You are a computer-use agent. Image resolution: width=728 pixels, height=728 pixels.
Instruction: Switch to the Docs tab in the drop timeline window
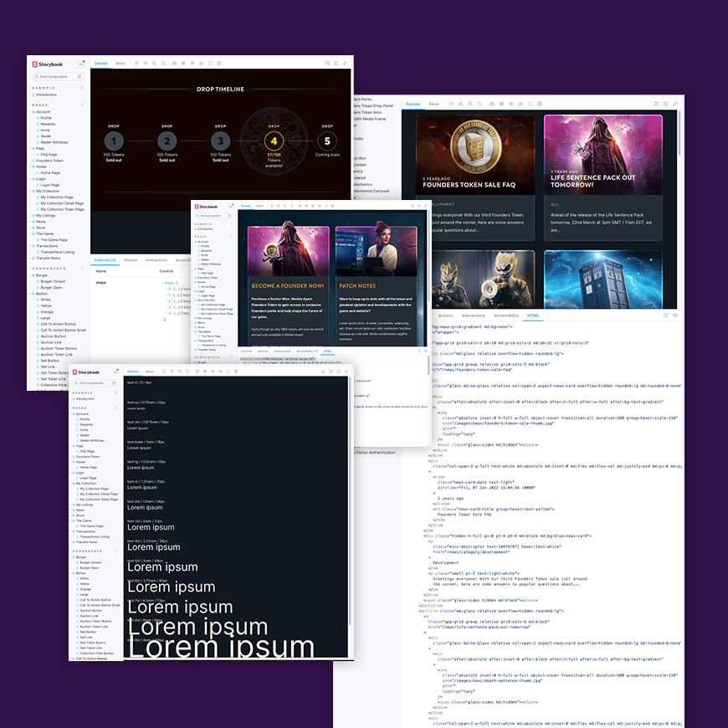coord(120,63)
